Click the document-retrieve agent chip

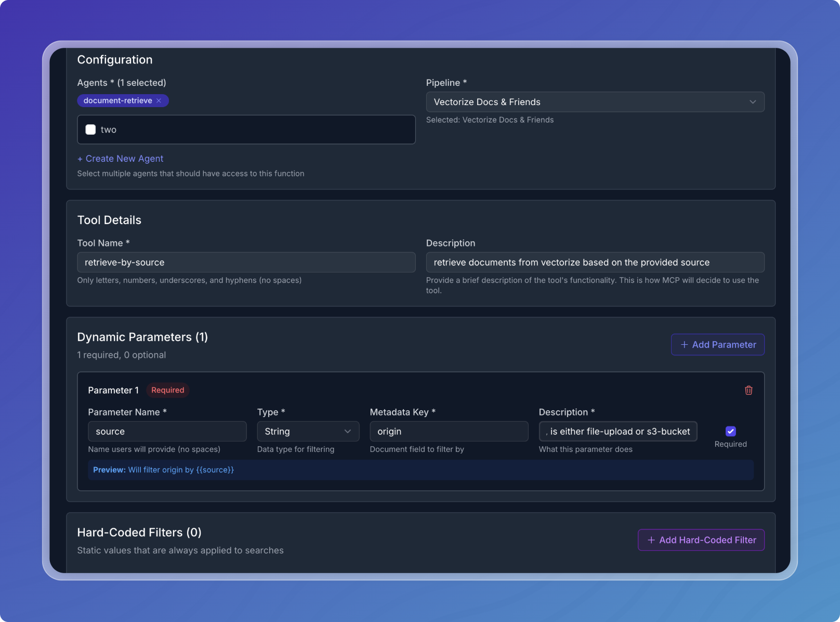[123, 101]
